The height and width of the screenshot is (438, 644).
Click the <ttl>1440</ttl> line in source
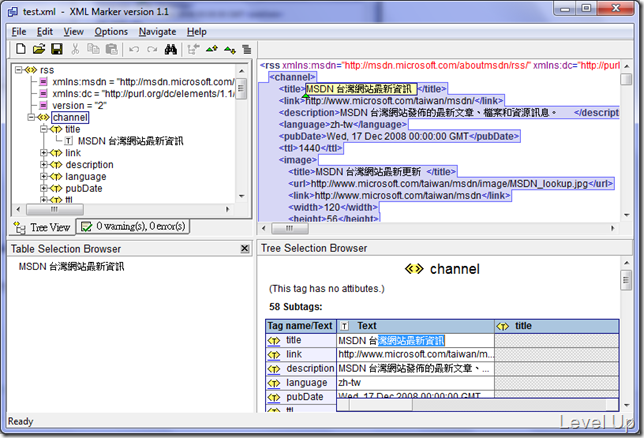(310, 148)
